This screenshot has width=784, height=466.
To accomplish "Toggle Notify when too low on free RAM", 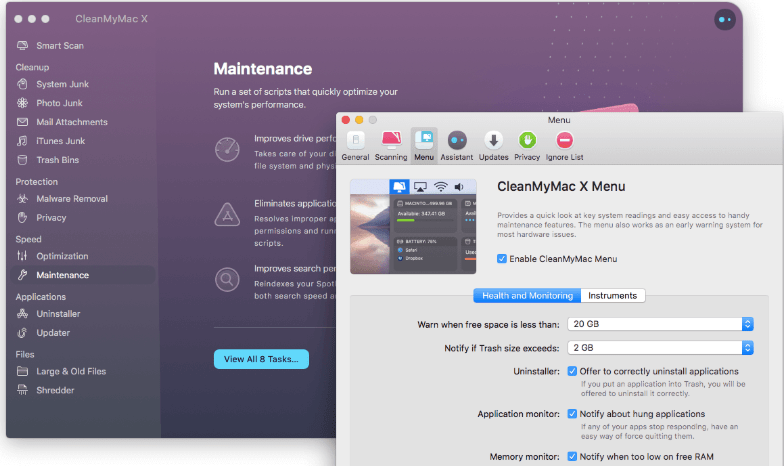I will [572, 456].
